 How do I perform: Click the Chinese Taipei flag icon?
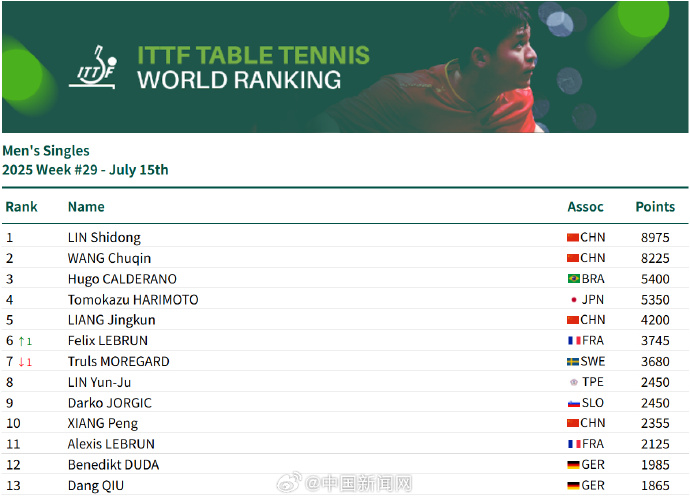tap(573, 382)
